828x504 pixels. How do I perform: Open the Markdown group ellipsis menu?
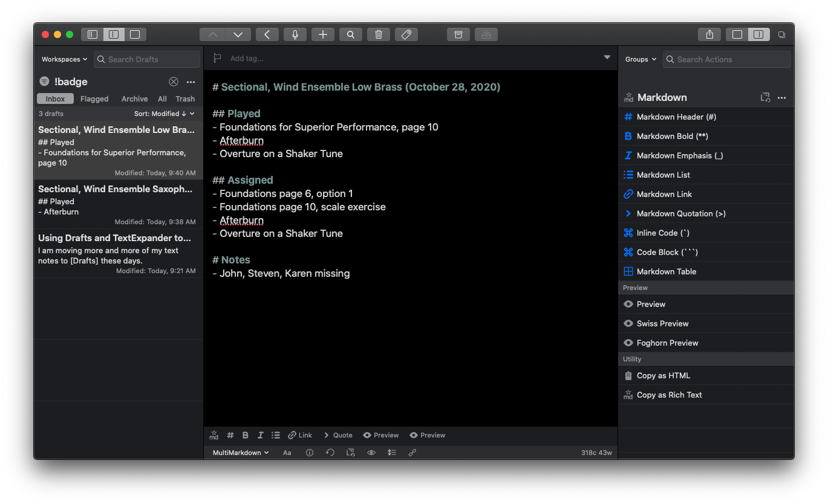coord(781,97)
